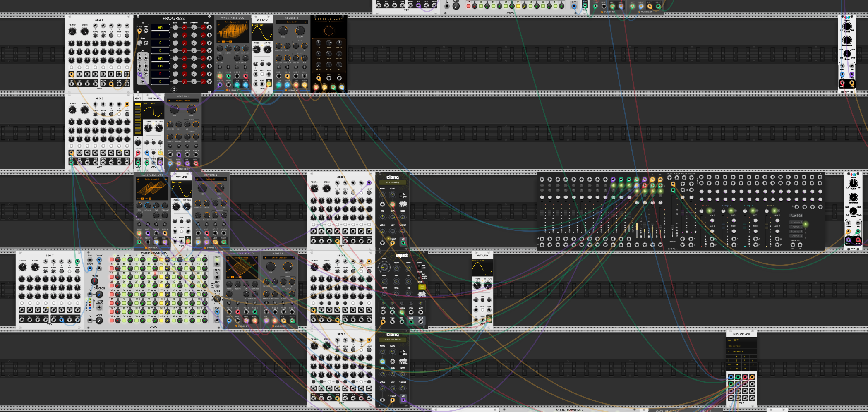The image size is (868, 412).
Task: Click the ADDR knob on 64 Step Sequencer
Action: (x=99, y=321)
